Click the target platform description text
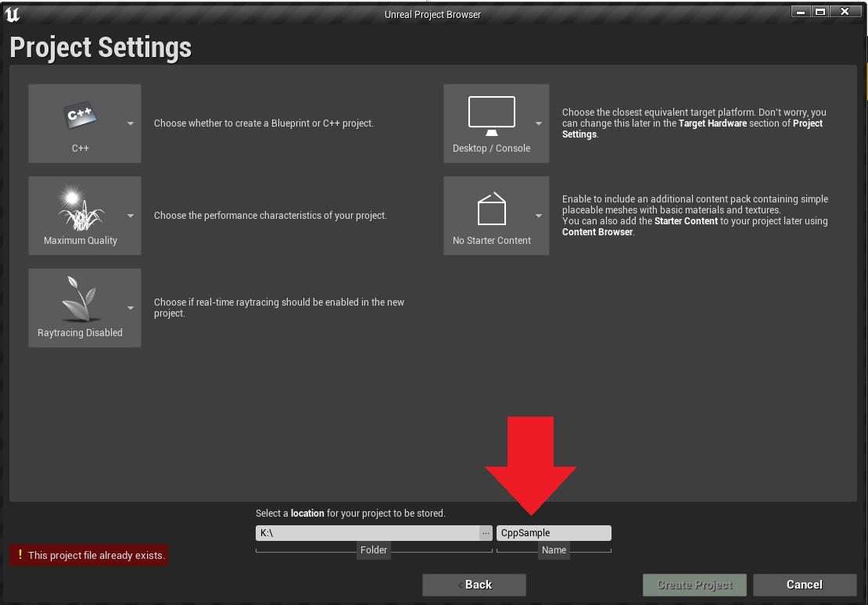Screen dimensions: 868x605 click(694, 124)
